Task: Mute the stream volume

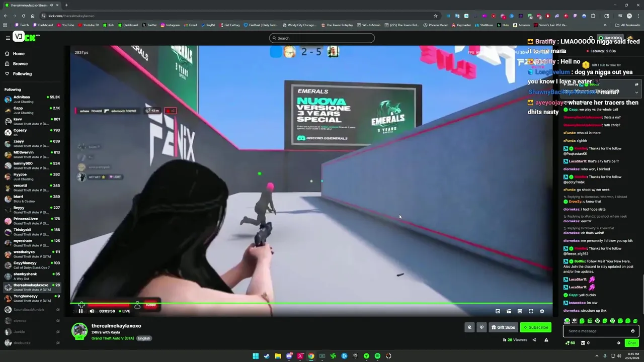Action: pos(92,311)
